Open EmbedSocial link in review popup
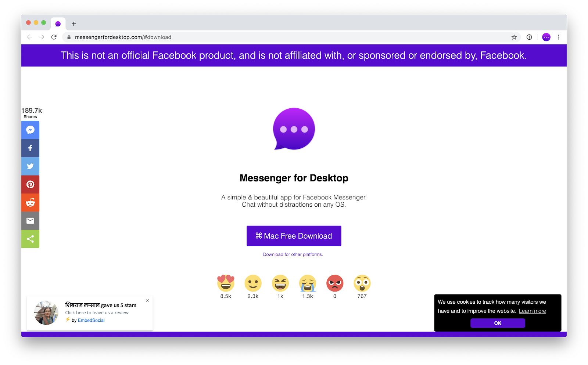 (x=91, y=320)
